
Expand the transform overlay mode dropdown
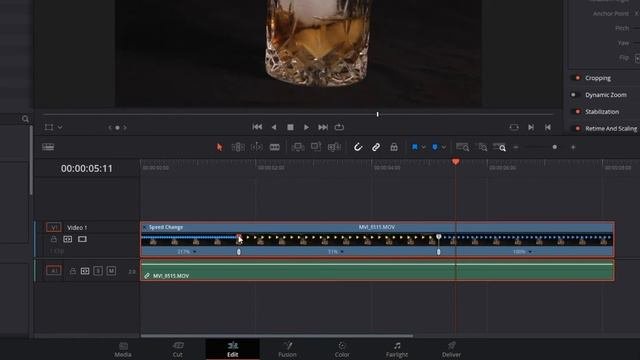[60, 127]
